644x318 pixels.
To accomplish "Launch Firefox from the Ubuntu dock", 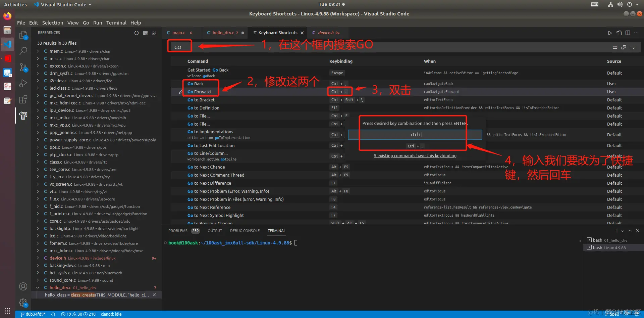I will tap(7, 16).
